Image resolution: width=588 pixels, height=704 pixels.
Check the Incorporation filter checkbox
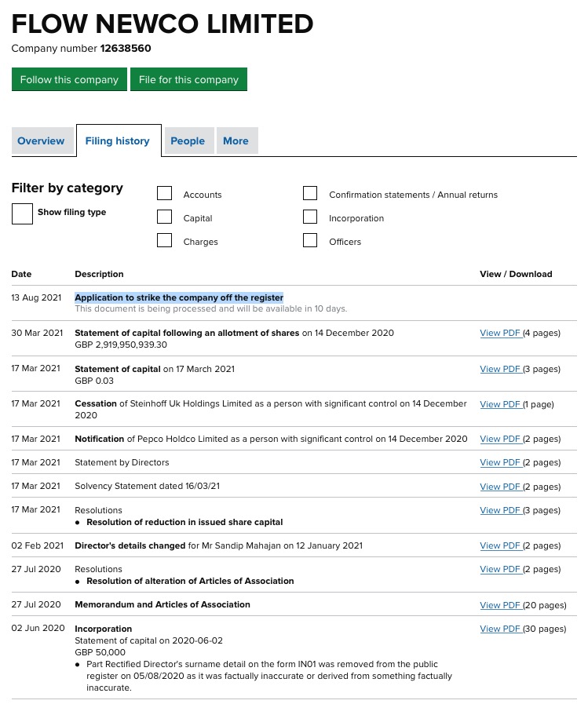click(x=310, y=217)
